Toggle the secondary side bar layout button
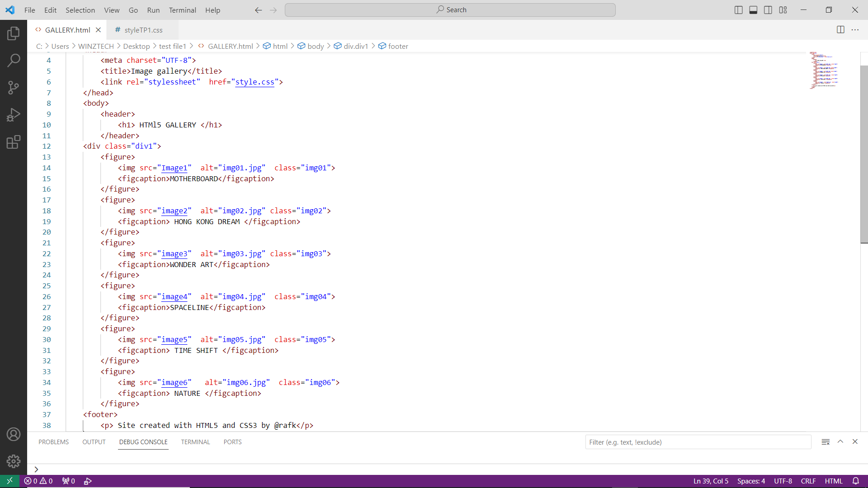This screenshot has height=488, width=868. click(x=768, y=10)
